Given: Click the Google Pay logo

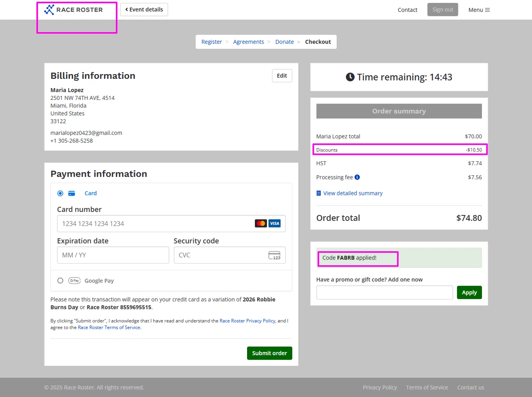Looking at the screenshot, I should [74, 280].
